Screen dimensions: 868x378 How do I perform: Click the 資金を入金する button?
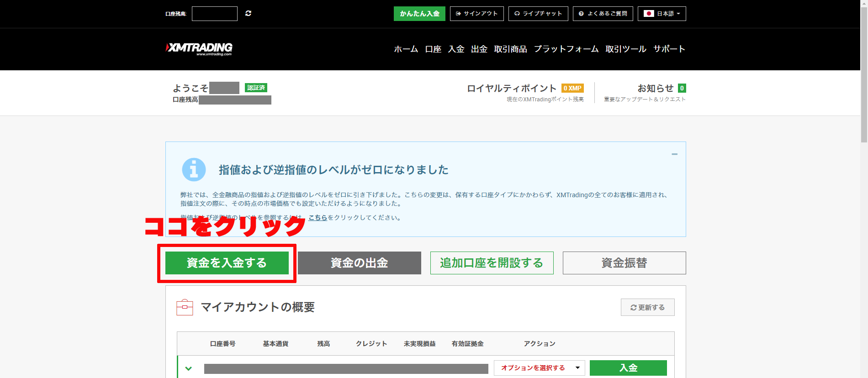tap(227, 263)
